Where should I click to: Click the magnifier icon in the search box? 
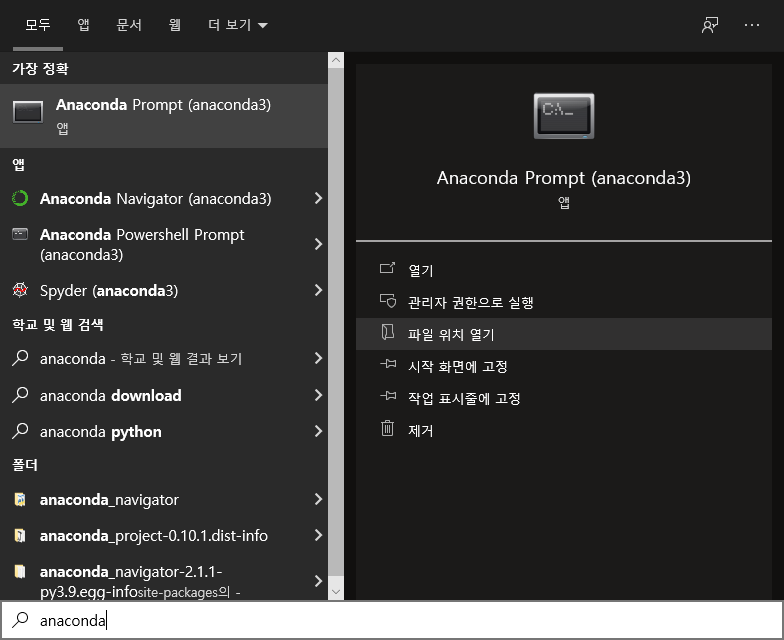(x=20, y=620)
